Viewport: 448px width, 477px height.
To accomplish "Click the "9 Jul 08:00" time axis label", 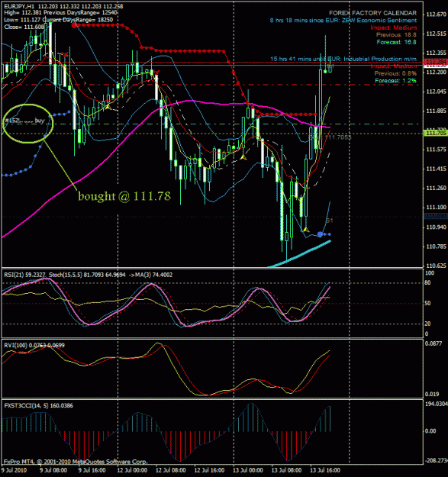I will click(53, 470).
